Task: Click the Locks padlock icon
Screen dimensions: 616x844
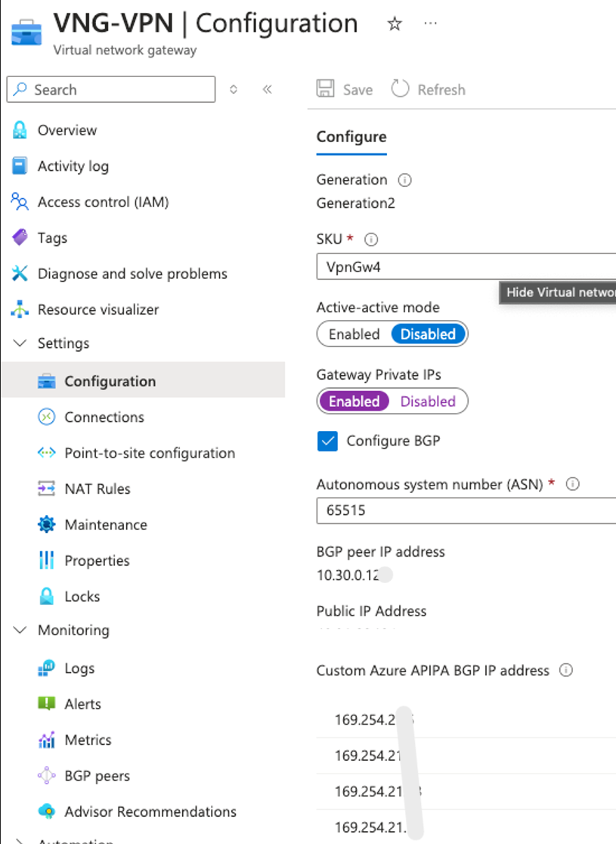Action: pos(47,596)
